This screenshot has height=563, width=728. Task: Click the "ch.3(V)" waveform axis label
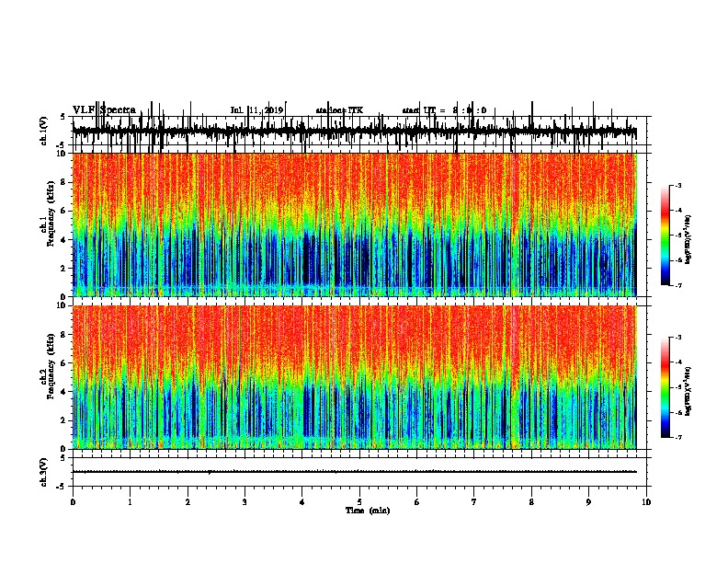point(44,473)
